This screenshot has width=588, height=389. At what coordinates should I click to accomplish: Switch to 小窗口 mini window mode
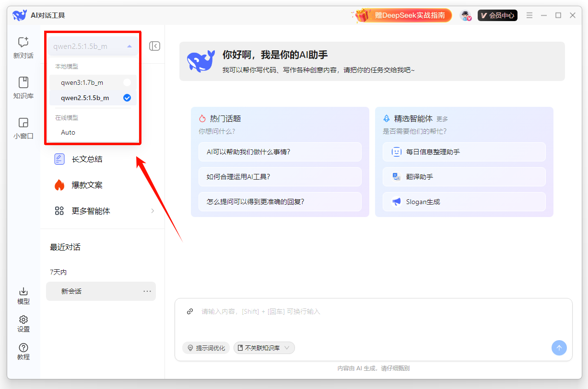(x=23, y=128)
